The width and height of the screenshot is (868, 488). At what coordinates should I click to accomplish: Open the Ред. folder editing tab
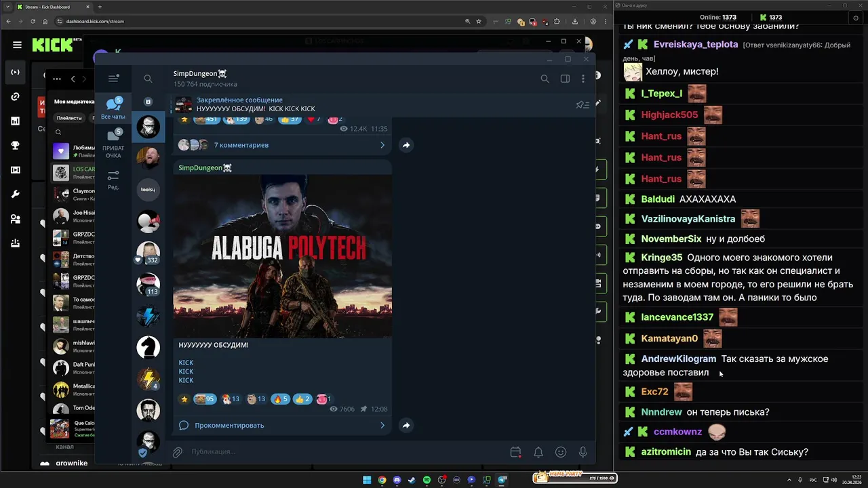[113, 180]
